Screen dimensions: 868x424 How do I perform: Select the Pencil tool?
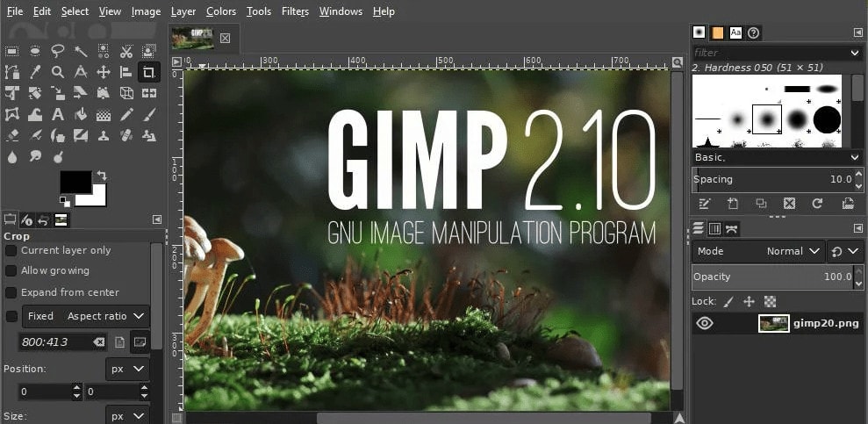(x=126, y=115)
